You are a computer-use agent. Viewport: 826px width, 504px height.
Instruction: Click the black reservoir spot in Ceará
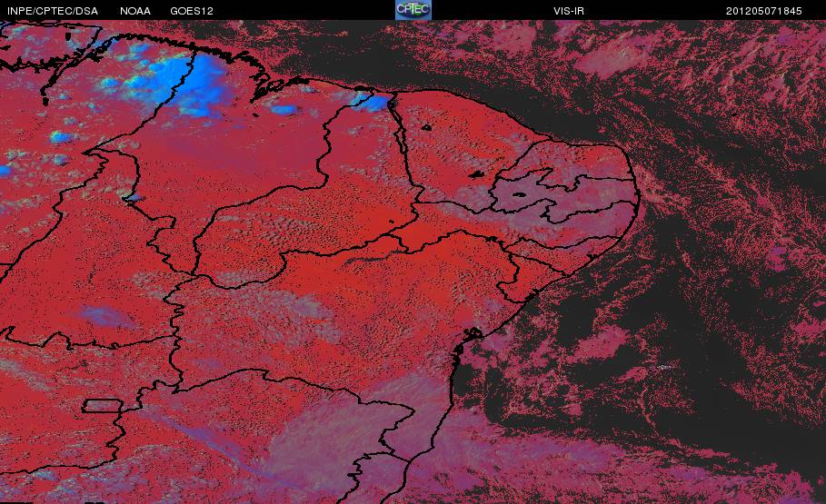point(477,174)
